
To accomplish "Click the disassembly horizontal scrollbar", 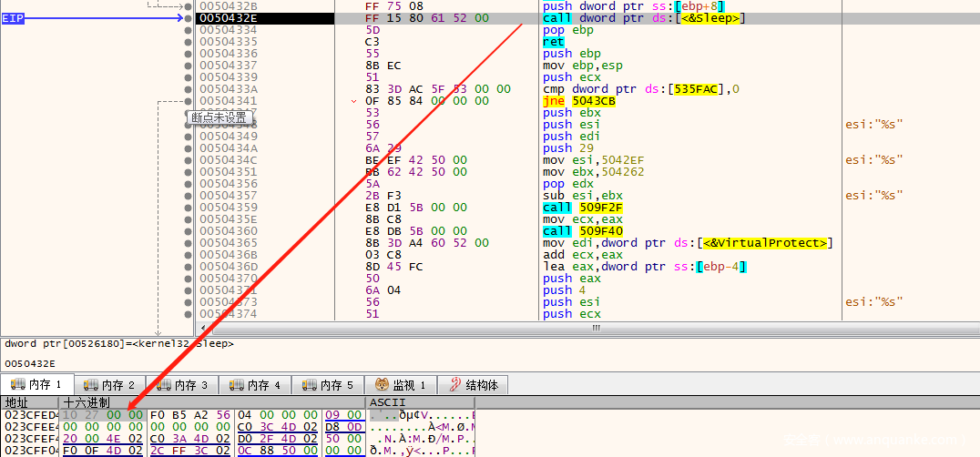I will point(596,327).
